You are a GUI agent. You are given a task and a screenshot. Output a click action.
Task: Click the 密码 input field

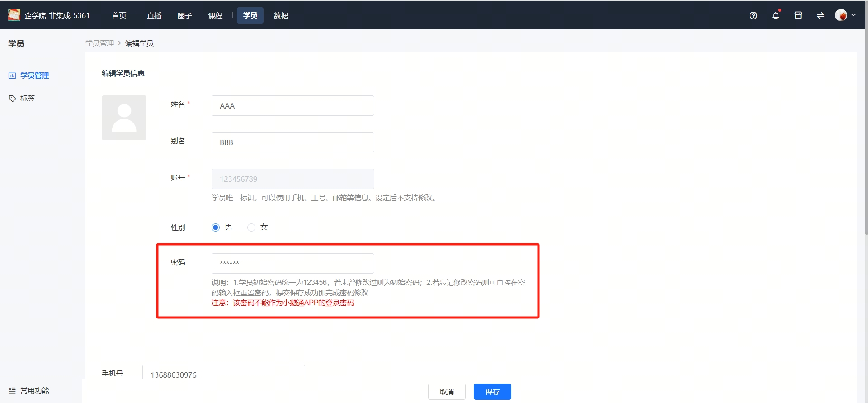coord(292,263)
